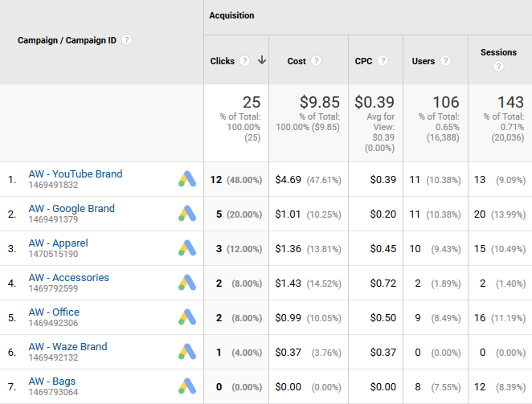Open the AW - YouTube Brand campaign

click(x=76, y=173)
